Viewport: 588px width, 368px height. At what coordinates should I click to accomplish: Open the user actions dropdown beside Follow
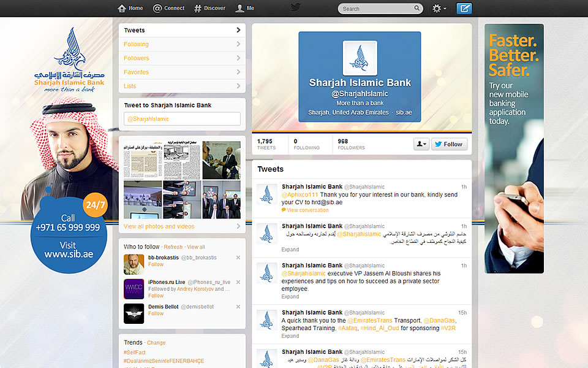421,144
